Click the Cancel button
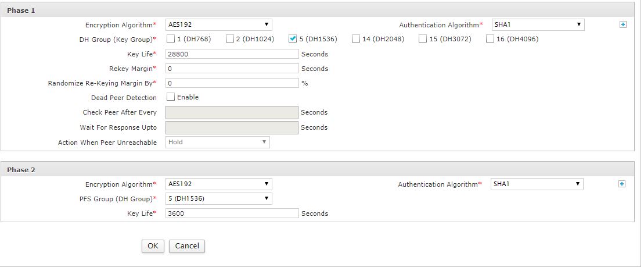 click(187, 246)
